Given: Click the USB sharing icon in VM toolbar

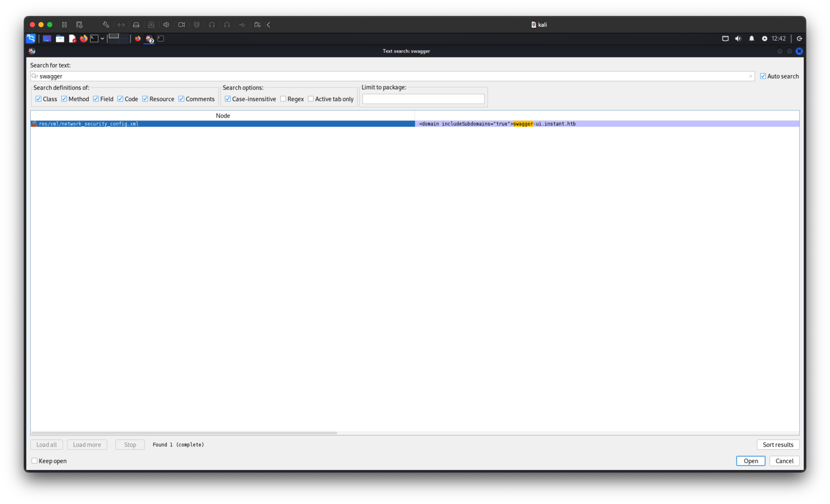Looking at the screenshot, I should tap(242, 25).
